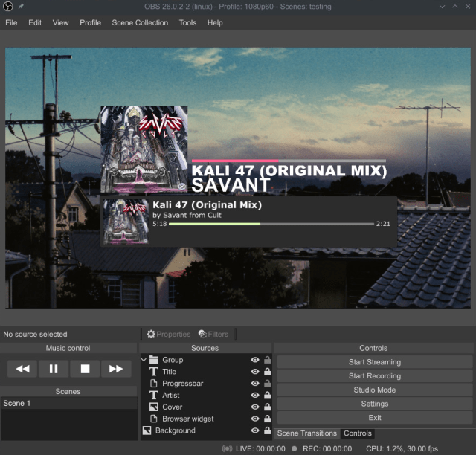Open the Profile menu

pyautogui.click(x=90, y=23)
